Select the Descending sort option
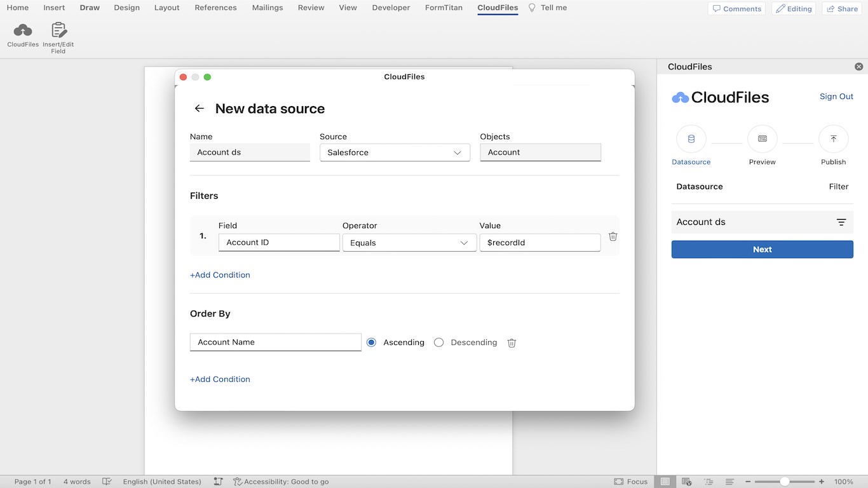The width and height of the screenshot is (868, 488). (x=438, y=342)
